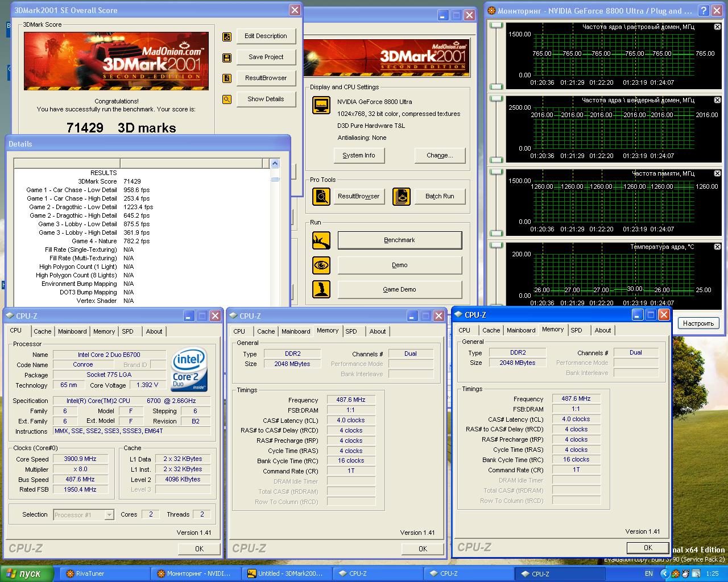Click the Batch Run button

440,196
